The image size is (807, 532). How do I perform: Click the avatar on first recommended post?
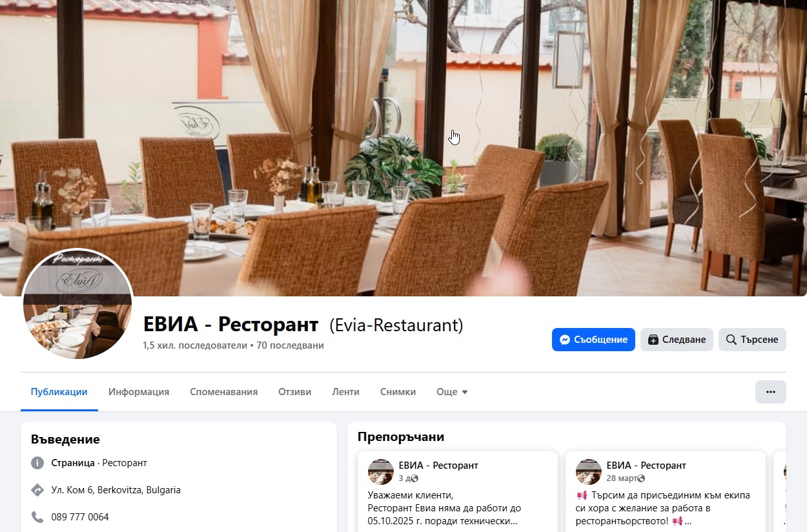coord(381,472)
